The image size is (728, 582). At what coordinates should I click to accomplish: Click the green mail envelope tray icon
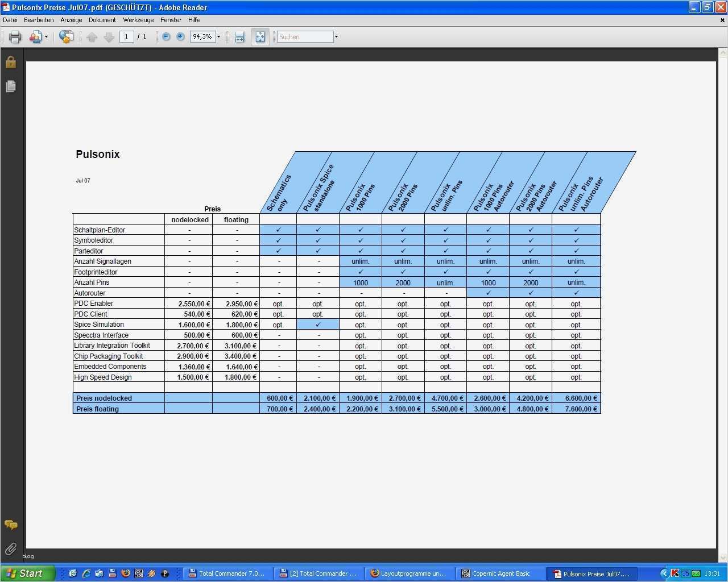tap(696, 573)
